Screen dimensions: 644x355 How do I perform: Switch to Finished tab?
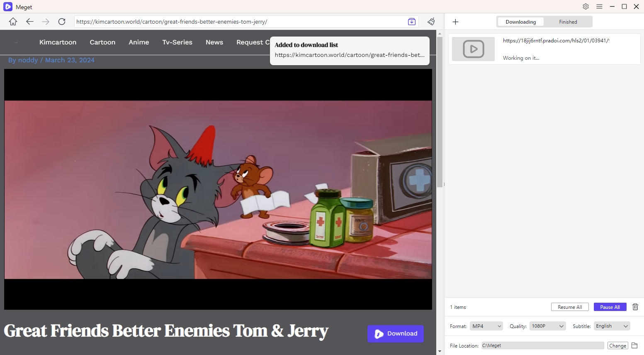[568, 22]
